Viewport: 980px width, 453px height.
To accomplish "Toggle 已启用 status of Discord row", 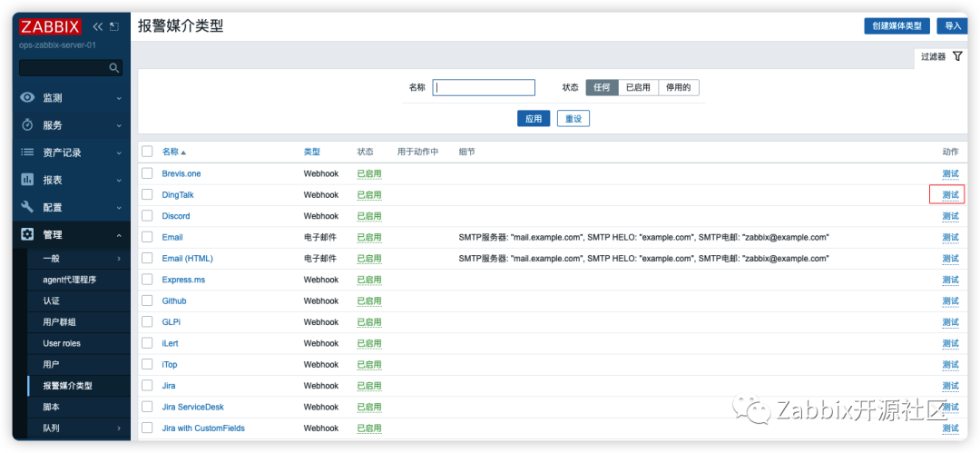I will [369, 216].
